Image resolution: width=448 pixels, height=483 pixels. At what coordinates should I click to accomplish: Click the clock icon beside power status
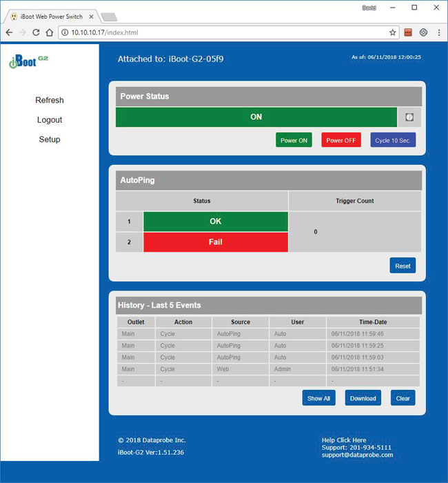[x=409, y=117]
